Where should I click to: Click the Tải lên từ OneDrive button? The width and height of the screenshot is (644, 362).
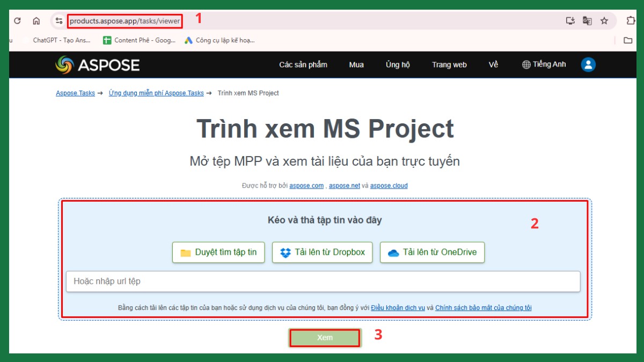[x=432, y=253]
